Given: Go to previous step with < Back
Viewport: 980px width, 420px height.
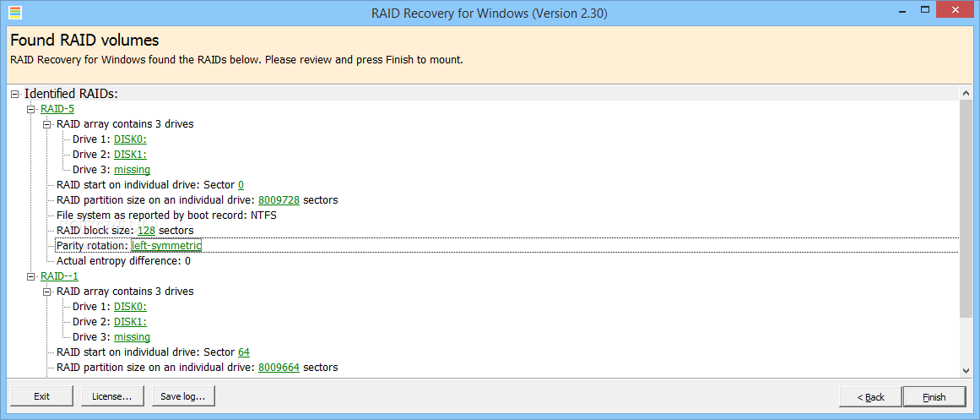Looking at the screenshot, I should [870, 397].
